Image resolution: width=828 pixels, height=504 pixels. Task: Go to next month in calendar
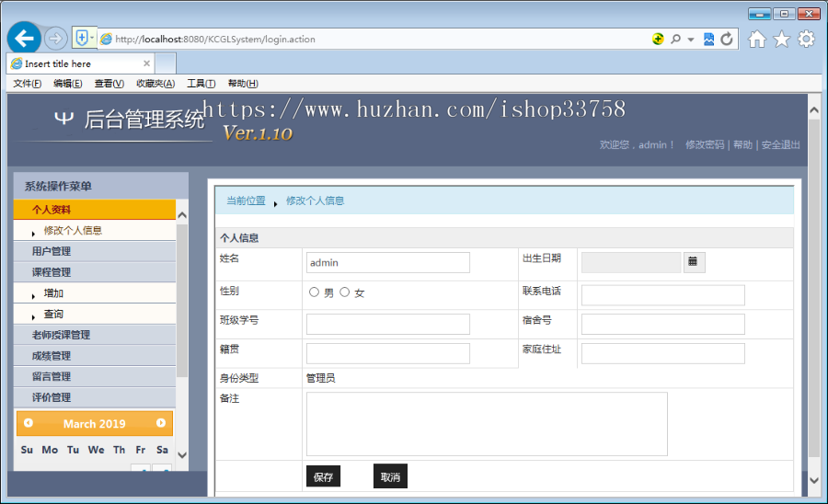[x=161, y=423]
